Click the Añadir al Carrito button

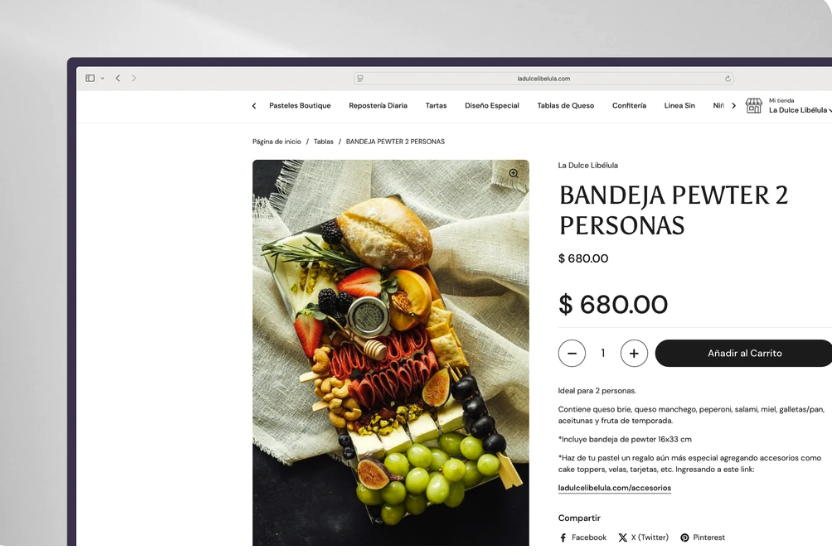pyautogui.click(x=743, y=353)
